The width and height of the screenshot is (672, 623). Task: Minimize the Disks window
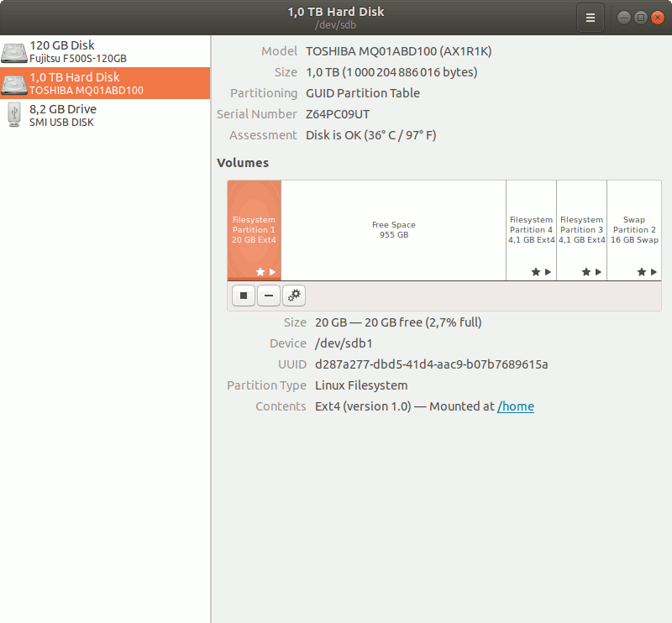pyautogui.click(x=624, y=17)
